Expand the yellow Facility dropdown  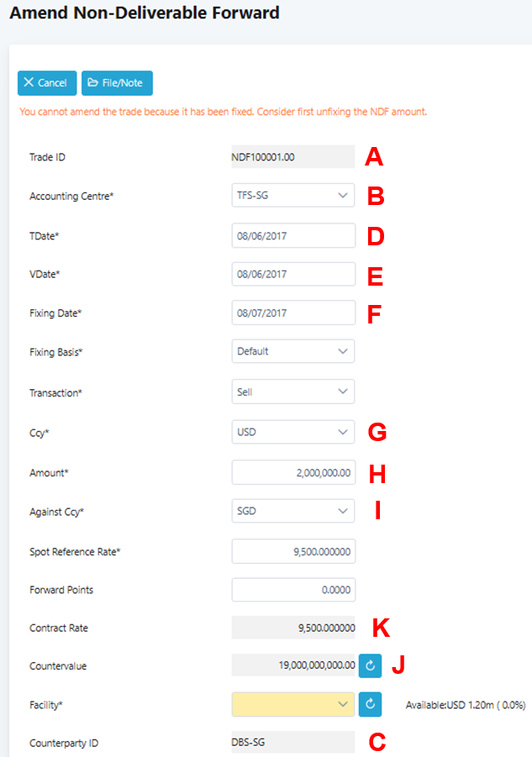click(292, 704)
